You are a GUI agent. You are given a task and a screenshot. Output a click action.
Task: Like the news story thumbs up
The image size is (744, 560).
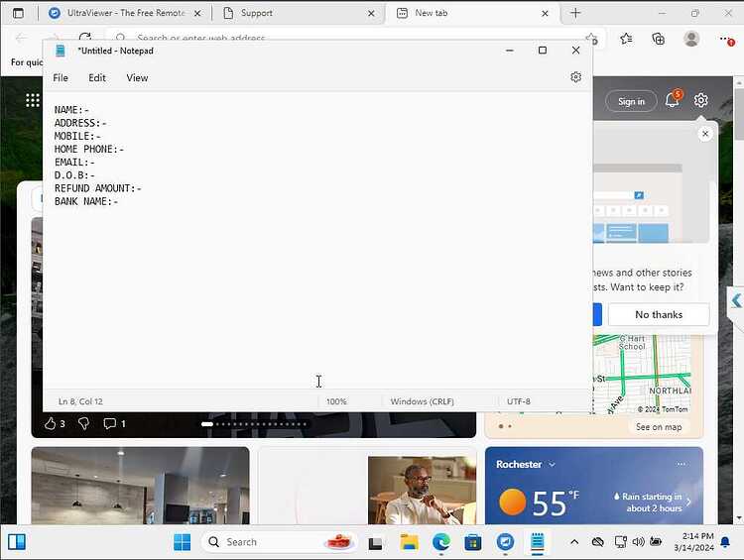50,423
